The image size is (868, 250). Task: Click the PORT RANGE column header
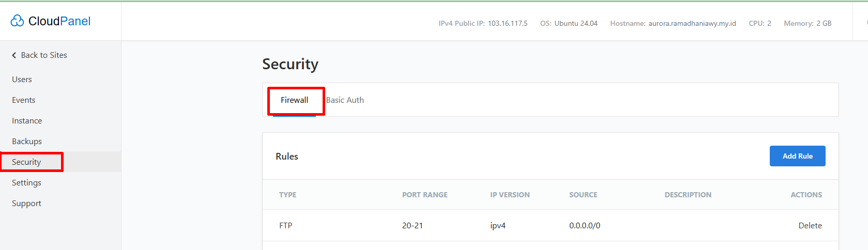pos(425,195)
